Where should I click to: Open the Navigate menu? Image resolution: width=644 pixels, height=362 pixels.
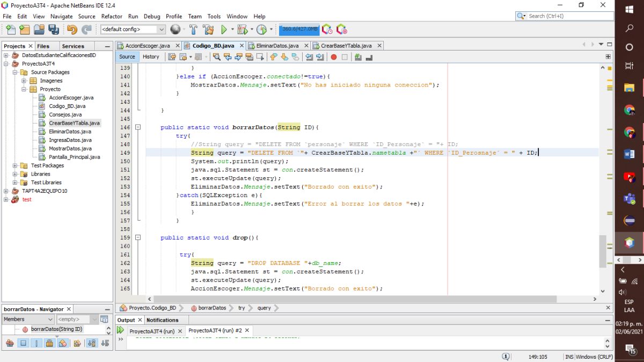[x=61, y=16]
